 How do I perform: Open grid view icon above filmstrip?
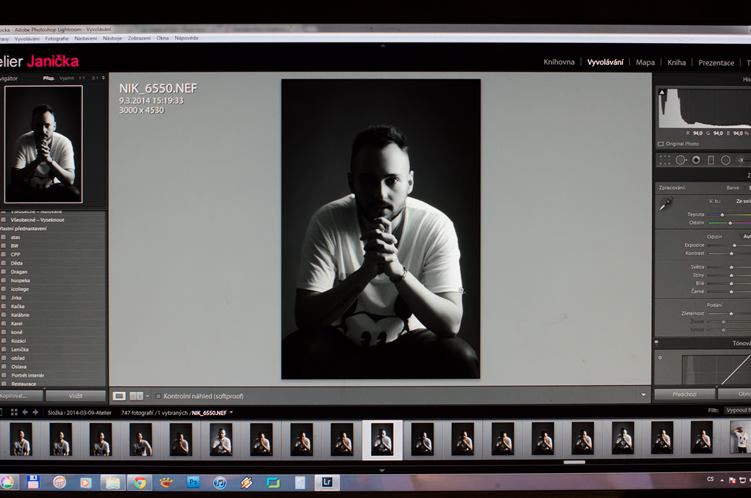(14, 412)
